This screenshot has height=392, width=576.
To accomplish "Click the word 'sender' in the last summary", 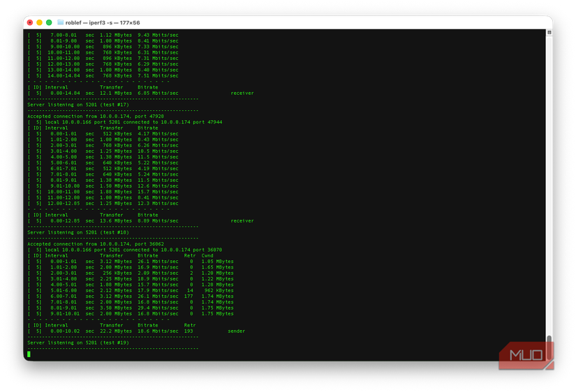I will coord(236,331).
